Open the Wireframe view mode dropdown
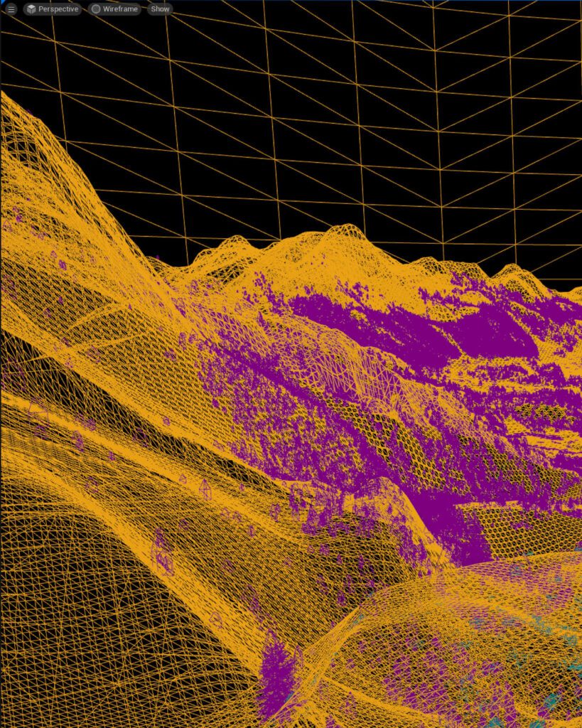Viewport: 582px width, 728px height. click(x=115, y=9)
